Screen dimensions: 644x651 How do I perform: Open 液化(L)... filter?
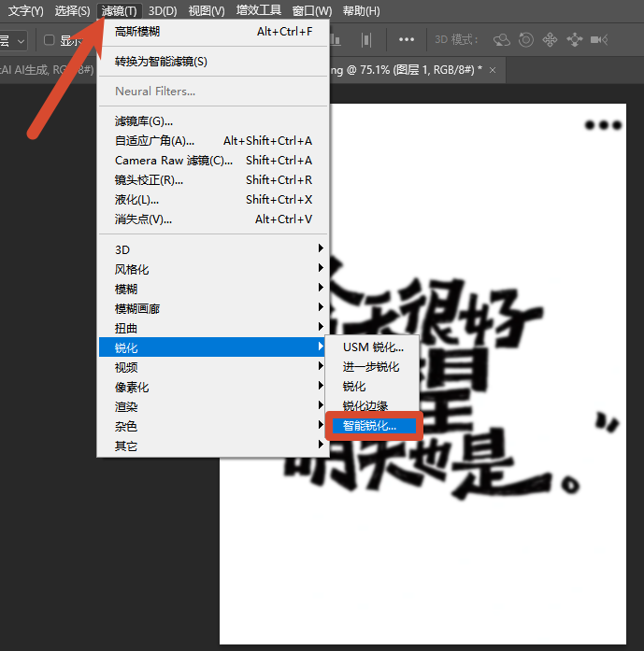pos(213,200)
